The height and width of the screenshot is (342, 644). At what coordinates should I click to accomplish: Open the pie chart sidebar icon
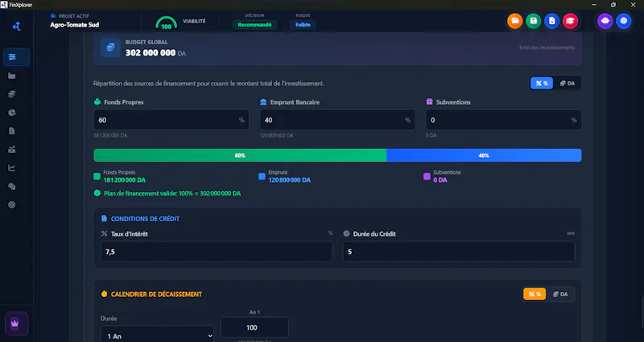(x=12, y=113)
